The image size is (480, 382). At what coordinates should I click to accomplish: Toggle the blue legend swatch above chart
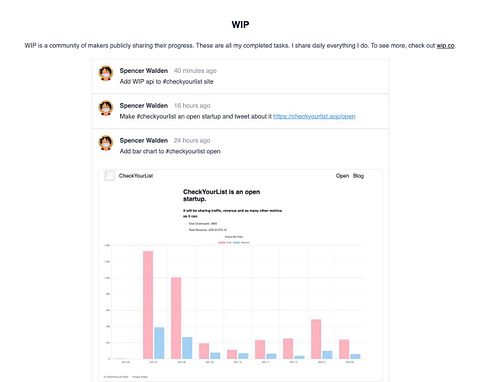pyautogui.click(x=236, y=242)
